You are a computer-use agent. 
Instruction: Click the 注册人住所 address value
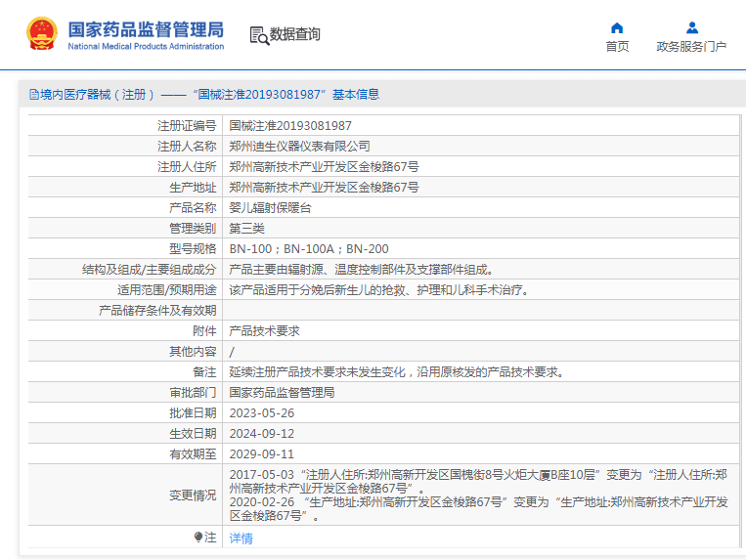click(324, 166)
